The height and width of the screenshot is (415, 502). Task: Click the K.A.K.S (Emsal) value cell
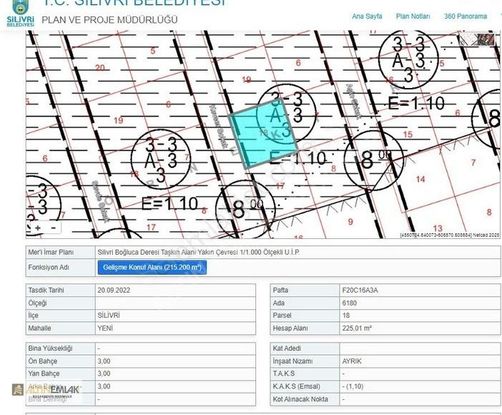coord(420,386)
